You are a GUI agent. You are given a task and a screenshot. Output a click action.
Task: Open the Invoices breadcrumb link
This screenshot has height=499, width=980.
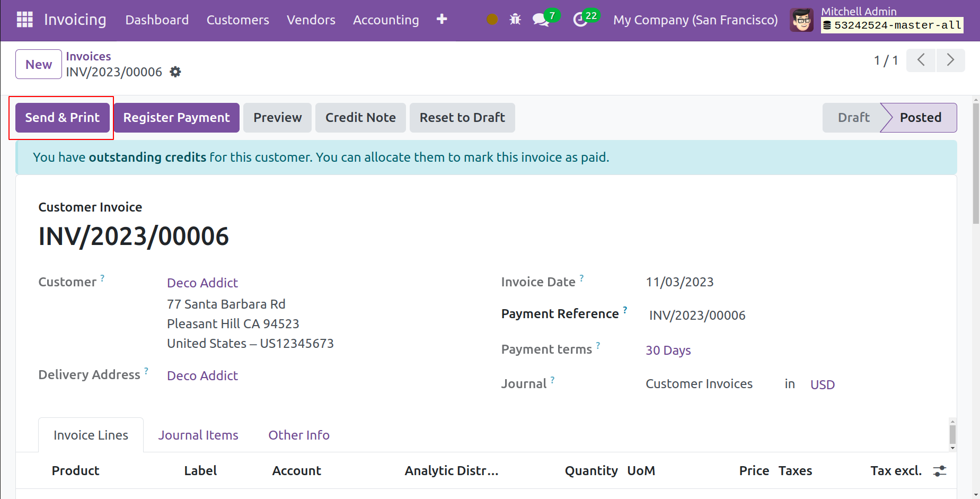point(89,56)
